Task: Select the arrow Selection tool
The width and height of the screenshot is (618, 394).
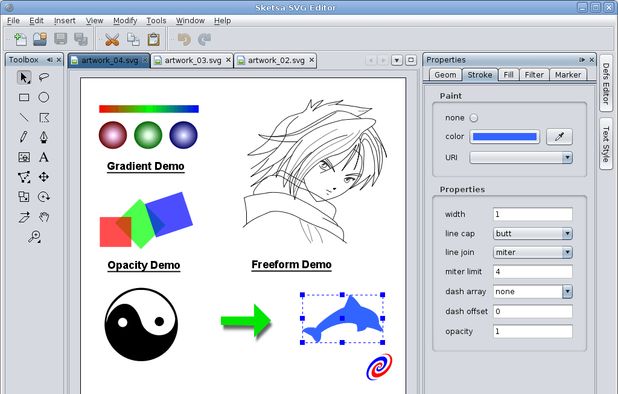Action: pyautogui.click(x=24, y=77)
